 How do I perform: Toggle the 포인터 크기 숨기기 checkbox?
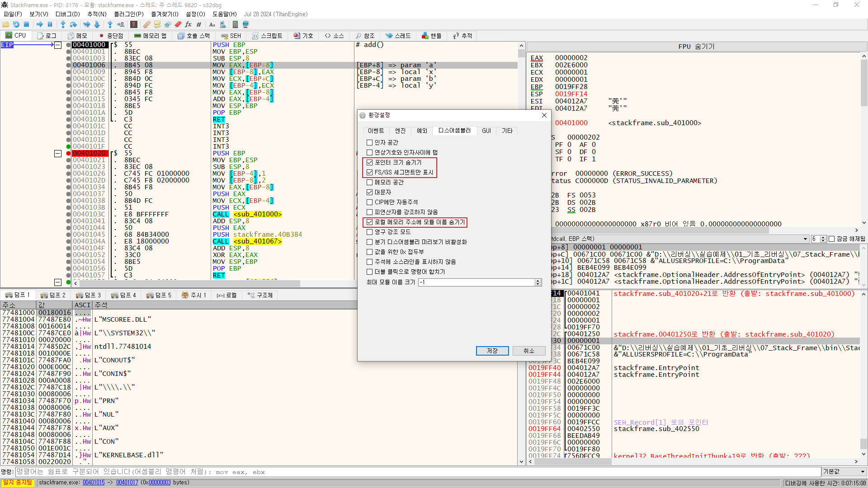coord(369,163)
